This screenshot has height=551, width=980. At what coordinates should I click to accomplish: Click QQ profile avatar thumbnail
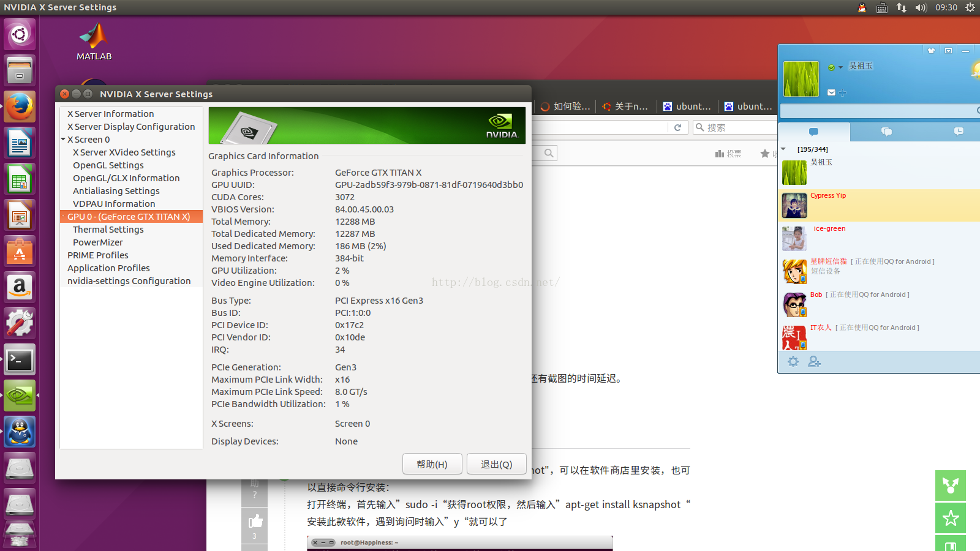pyautogui.click(x=801, y=79)
